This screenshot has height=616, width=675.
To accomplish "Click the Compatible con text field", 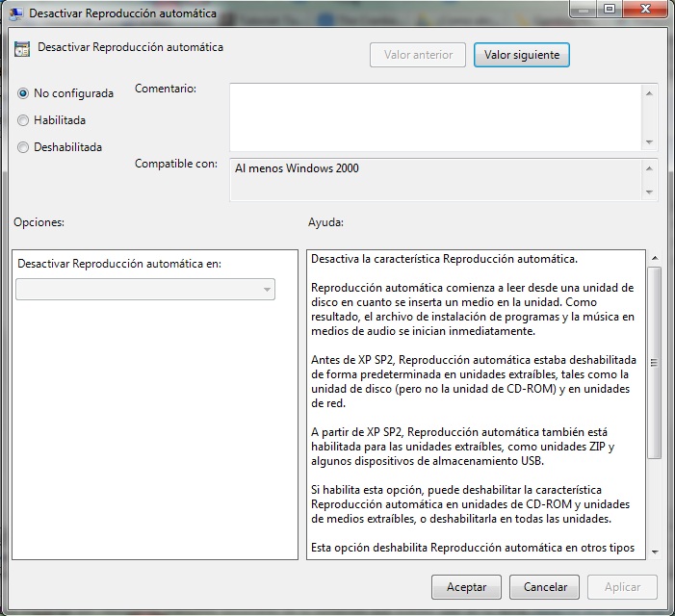I will pyautogui.click(x=435, y=180).
